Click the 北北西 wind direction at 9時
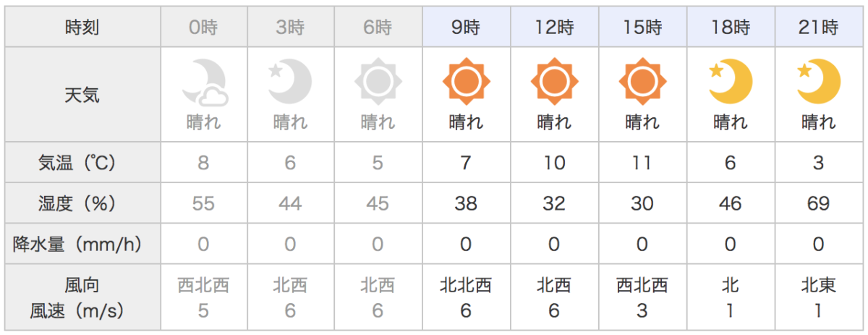Screen dimensions: 868x335 (466, 286)
